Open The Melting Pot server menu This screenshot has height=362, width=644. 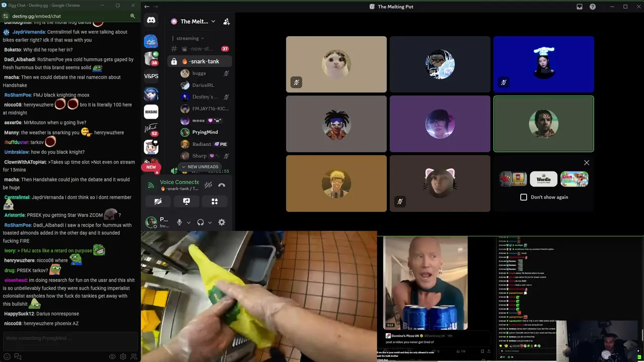point(193,22)
